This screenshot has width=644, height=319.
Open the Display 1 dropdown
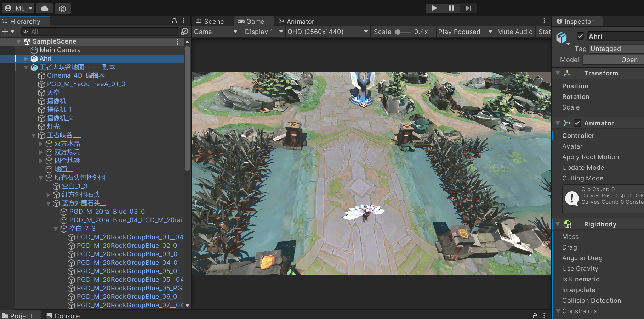click(x=264, y=32)
